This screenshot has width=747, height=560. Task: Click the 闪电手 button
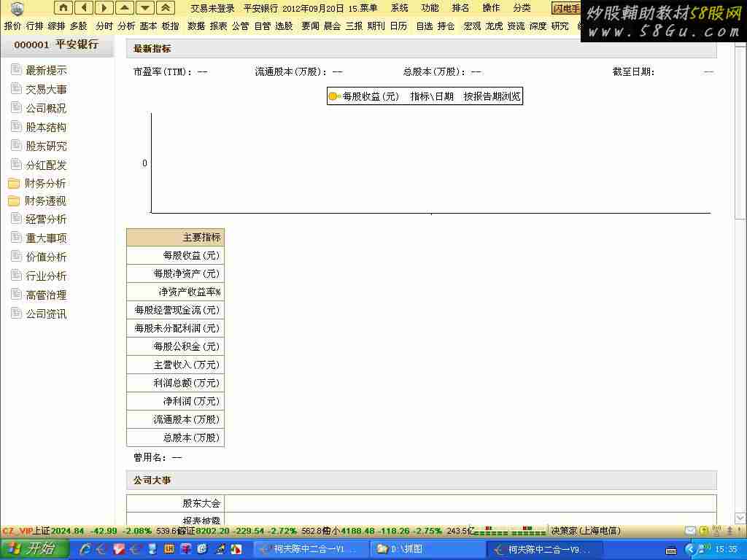point(566,8)
